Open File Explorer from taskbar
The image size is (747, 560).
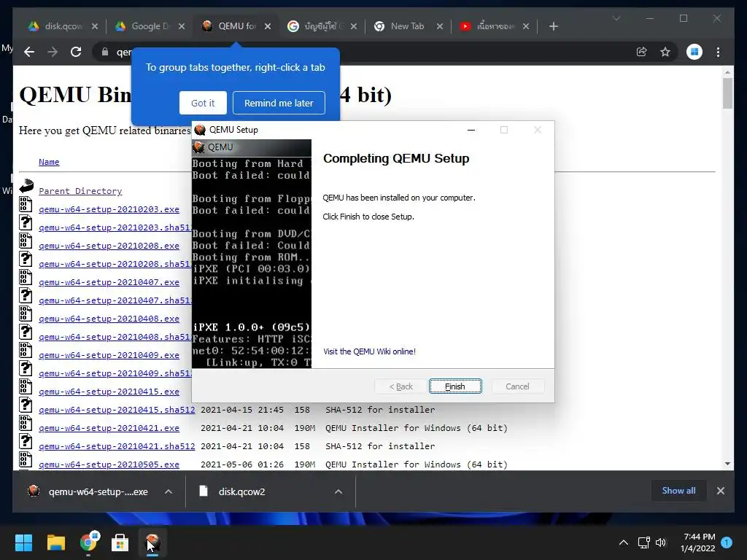pos(55,542)
